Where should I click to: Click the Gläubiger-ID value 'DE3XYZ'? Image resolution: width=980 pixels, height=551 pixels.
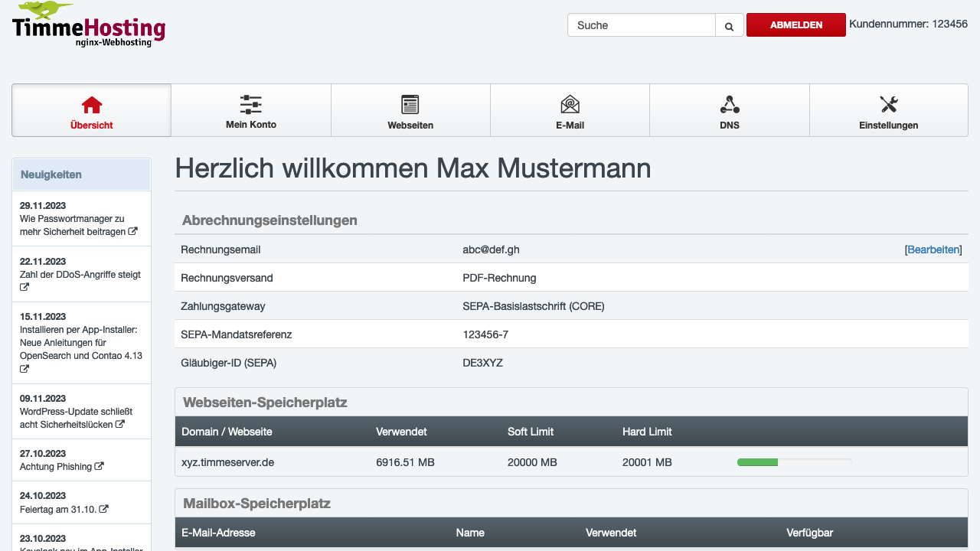pyautogui.click(x=482, y=363)
